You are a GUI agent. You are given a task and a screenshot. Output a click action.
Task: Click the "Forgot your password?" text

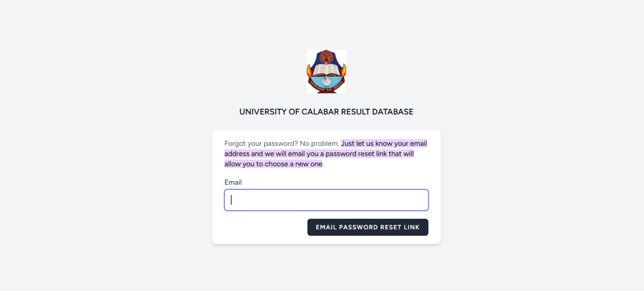tap(261, 144)
